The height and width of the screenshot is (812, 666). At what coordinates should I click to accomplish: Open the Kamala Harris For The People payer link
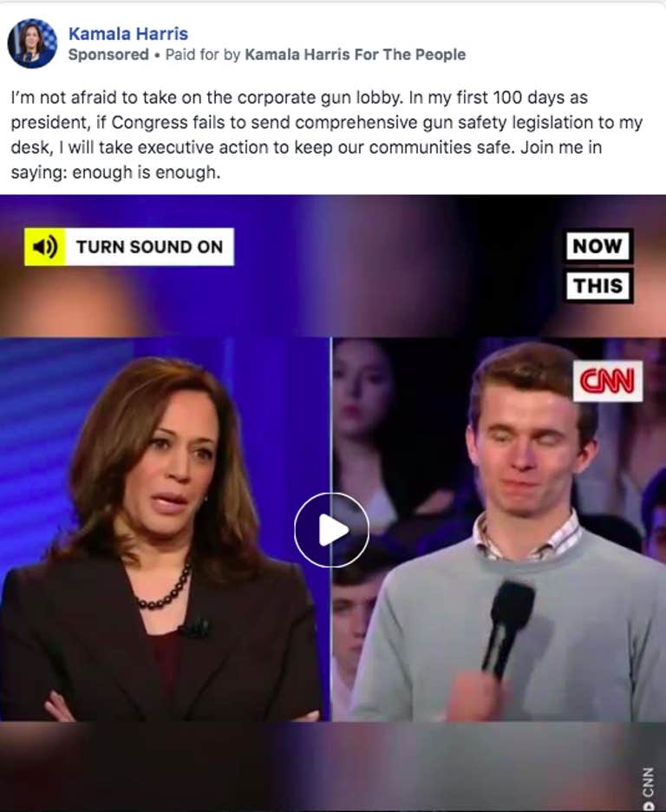[x=355, y=55]
